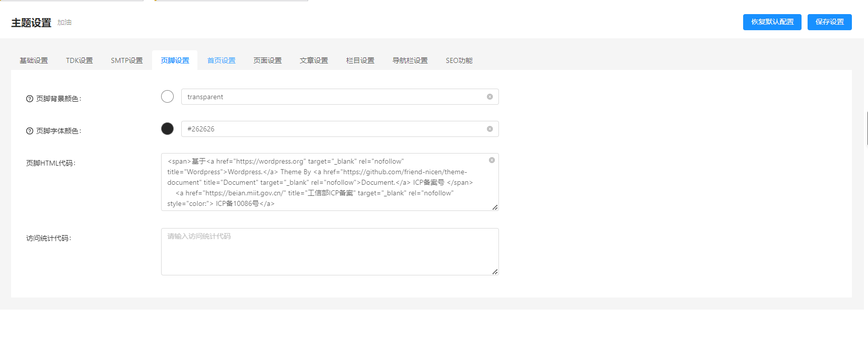Viewport: 868px width, 364px height.
Task: Click resize handle of statistics code textarea
Action: 495,271
